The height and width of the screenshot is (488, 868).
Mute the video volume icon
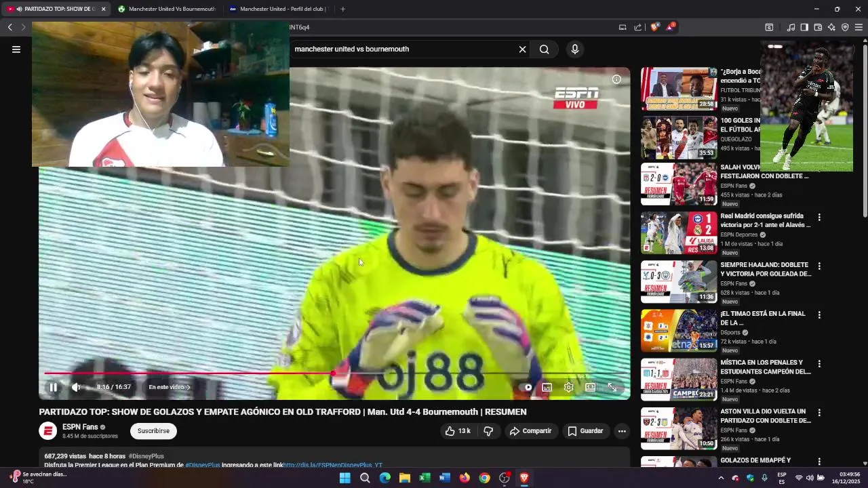point(77,387)
